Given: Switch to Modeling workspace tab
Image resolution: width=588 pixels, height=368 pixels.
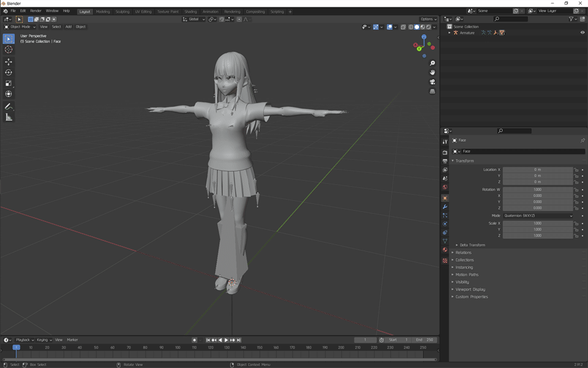Looking at the screenshot, I should pos(103,12).
